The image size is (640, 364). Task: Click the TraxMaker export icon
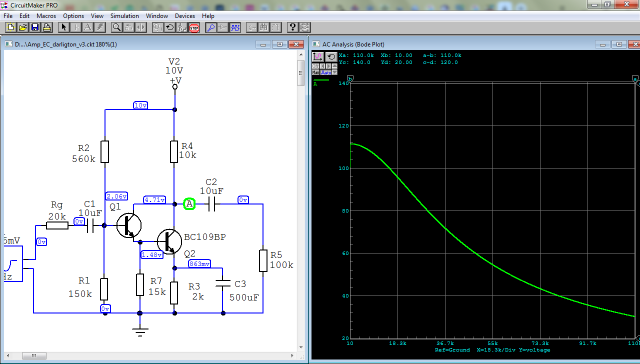click(x=305, y=27)
